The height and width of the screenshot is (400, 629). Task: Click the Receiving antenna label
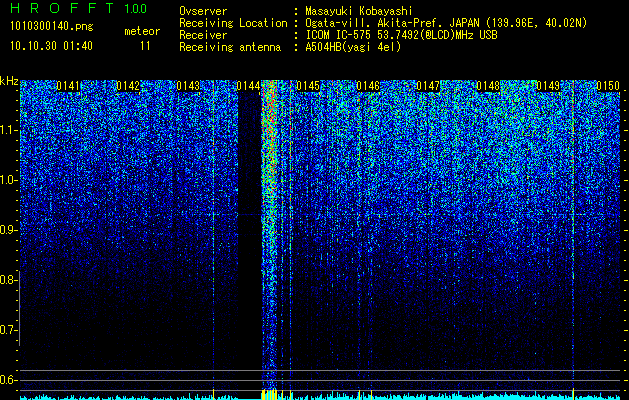coord(230,47)
